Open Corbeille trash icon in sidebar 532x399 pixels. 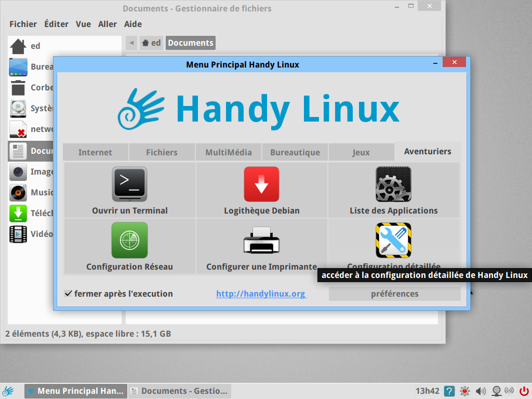pyautogui.click(x=18, y=87)
